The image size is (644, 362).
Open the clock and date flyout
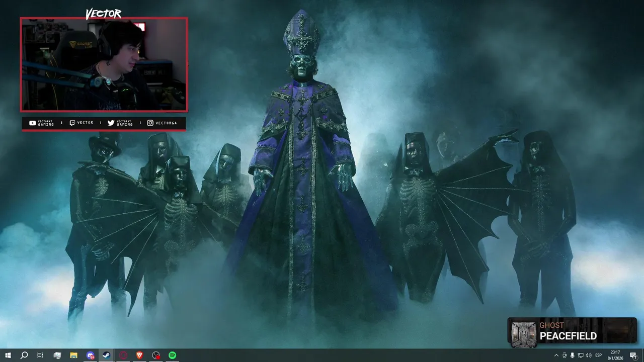pos(615,355)
